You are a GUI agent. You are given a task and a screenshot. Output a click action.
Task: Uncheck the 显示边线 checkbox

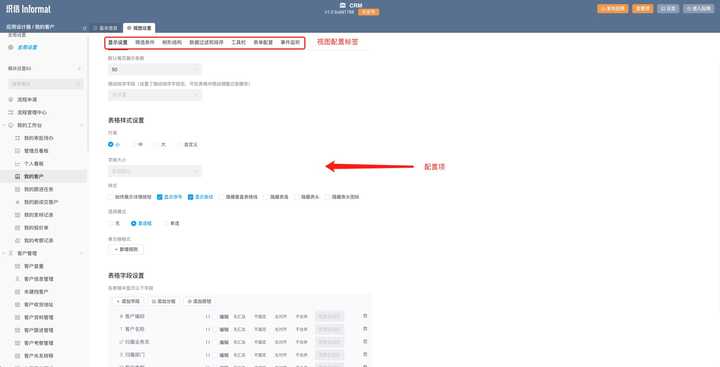[190, 197]
